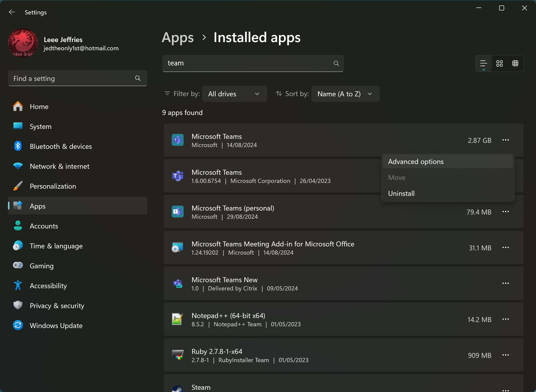
Task: Open Network & internet settings
Action: point(77,166)
